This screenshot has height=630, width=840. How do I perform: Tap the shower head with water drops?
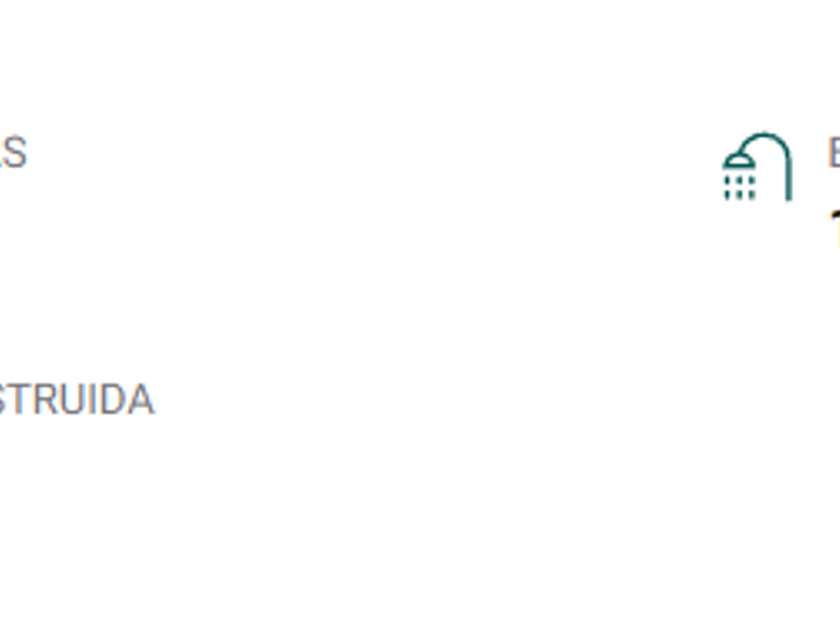[x=741, y=175]
